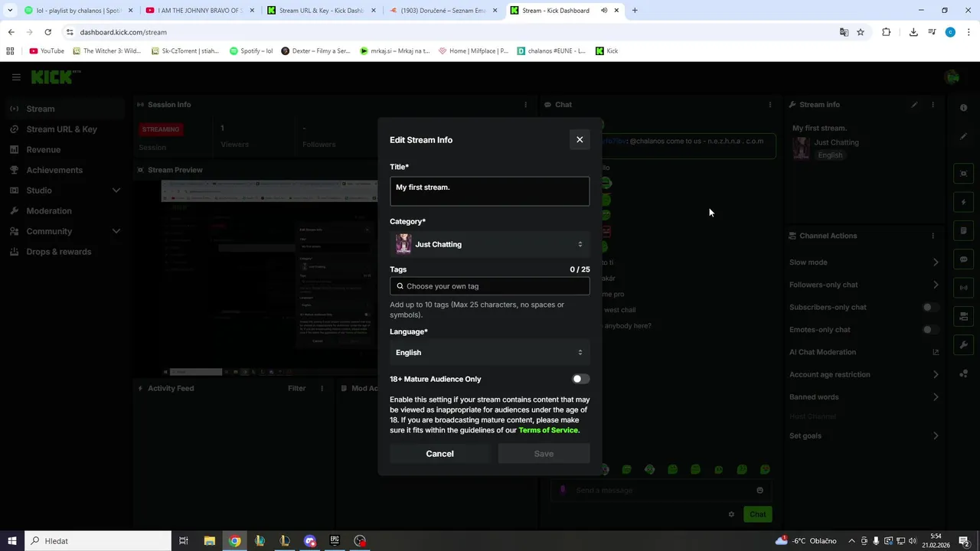Open Chat panel three-dot menu
Image resolution: width=980 pixels, height=551 pixels.
(x=770, y=105)
